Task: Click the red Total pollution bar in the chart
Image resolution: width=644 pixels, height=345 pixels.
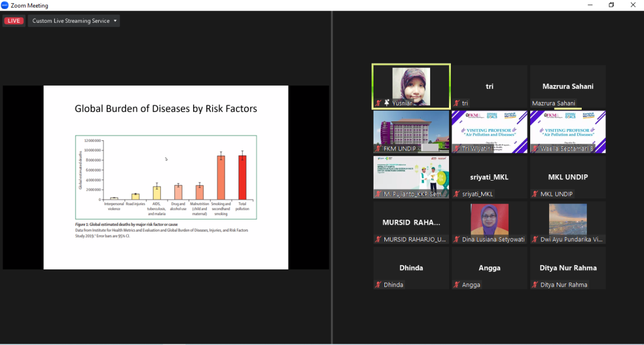Action: [241, 178]
